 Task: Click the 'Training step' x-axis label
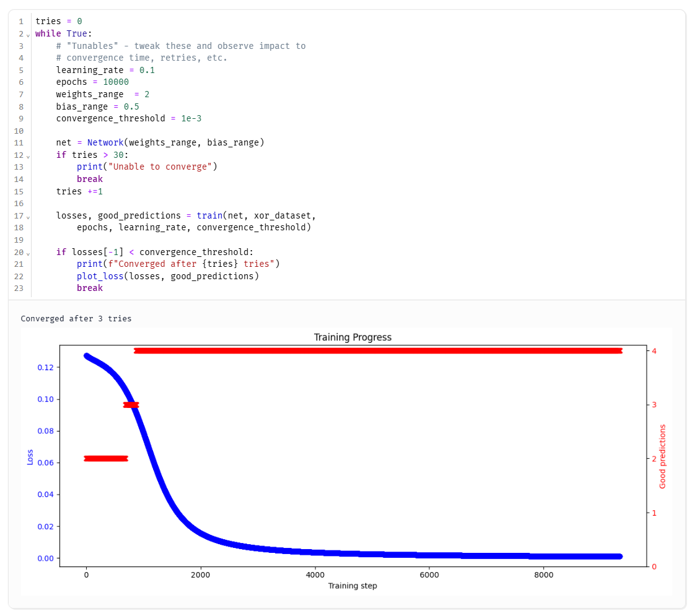(x=352, y=586)
